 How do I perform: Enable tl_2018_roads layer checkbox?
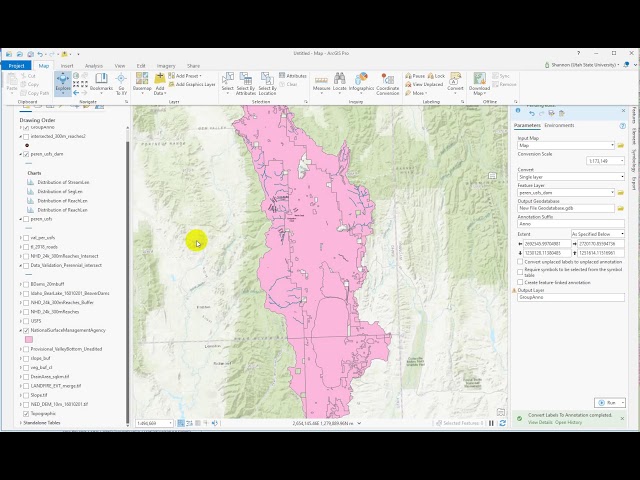[26, 247]
